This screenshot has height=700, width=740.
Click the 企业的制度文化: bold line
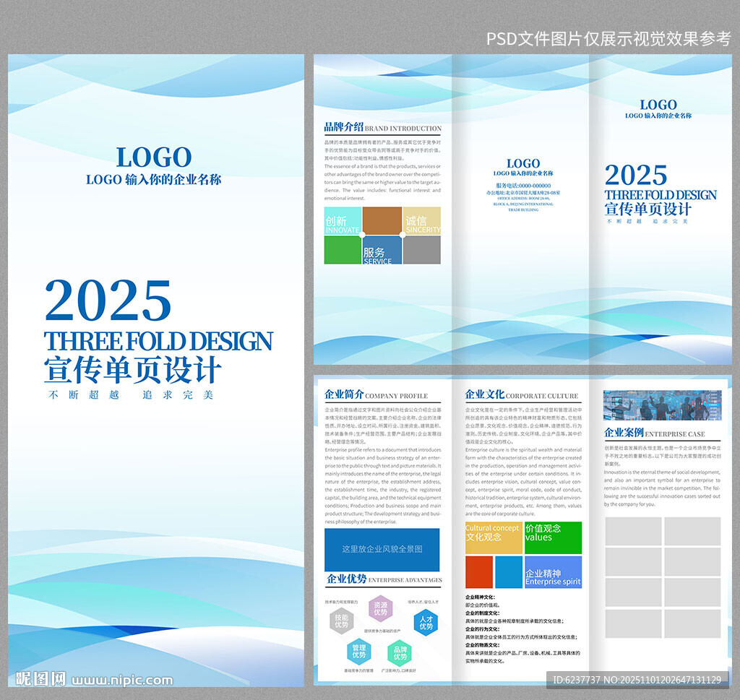(482, 613)
